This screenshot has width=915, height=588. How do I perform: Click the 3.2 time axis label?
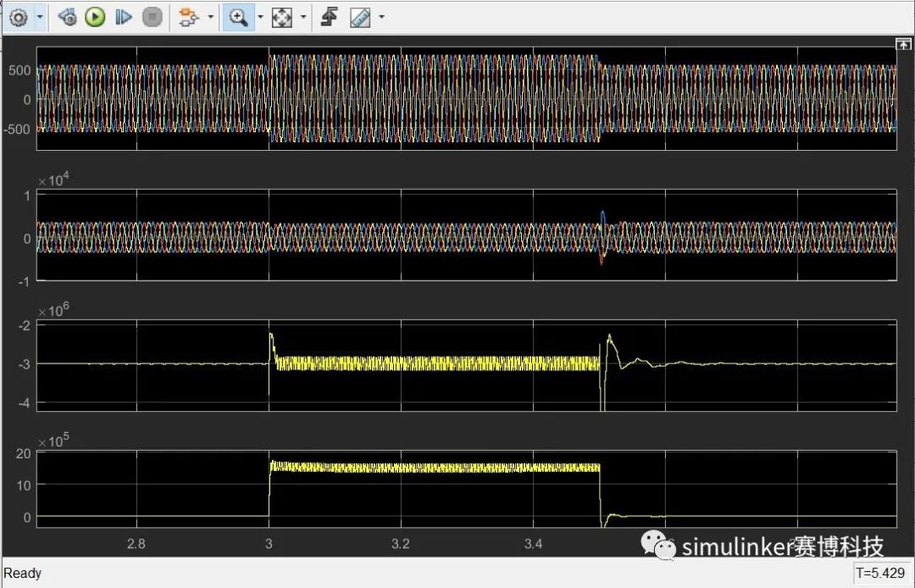click(x=400, y=544)
